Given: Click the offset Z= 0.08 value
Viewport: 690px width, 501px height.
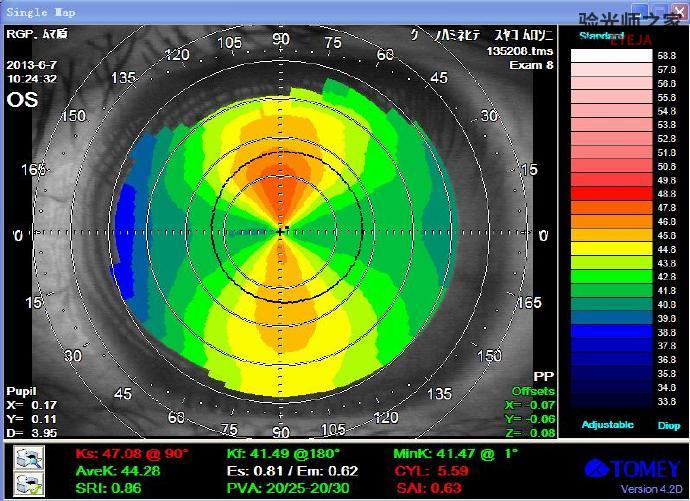Looking at the screenshot, I should pos(530,433).
